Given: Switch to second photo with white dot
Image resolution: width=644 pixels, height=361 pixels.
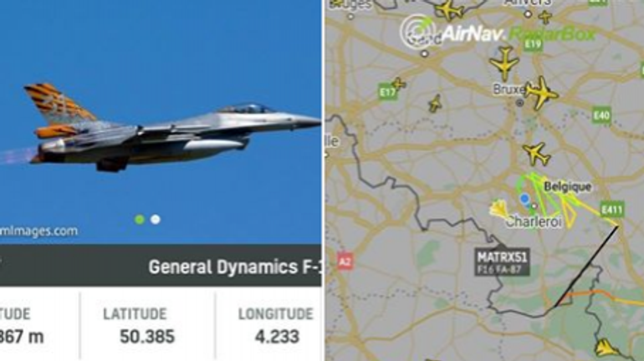Looking at the screenshot, I should click(156, 220).
